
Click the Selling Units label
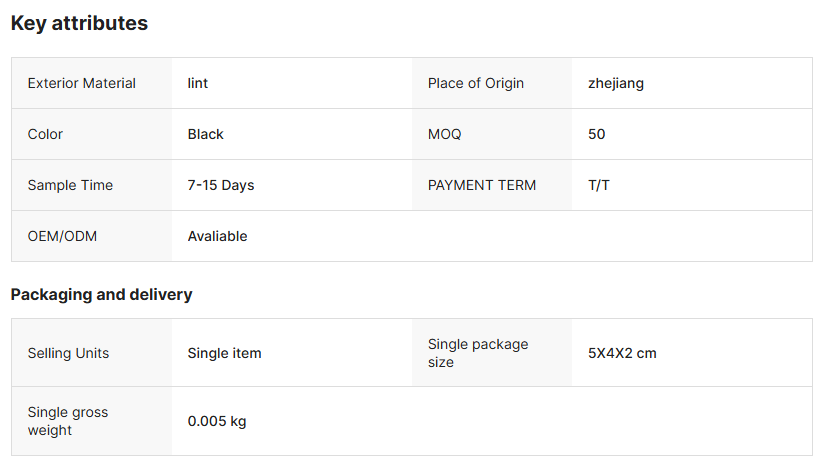[68, 353]
